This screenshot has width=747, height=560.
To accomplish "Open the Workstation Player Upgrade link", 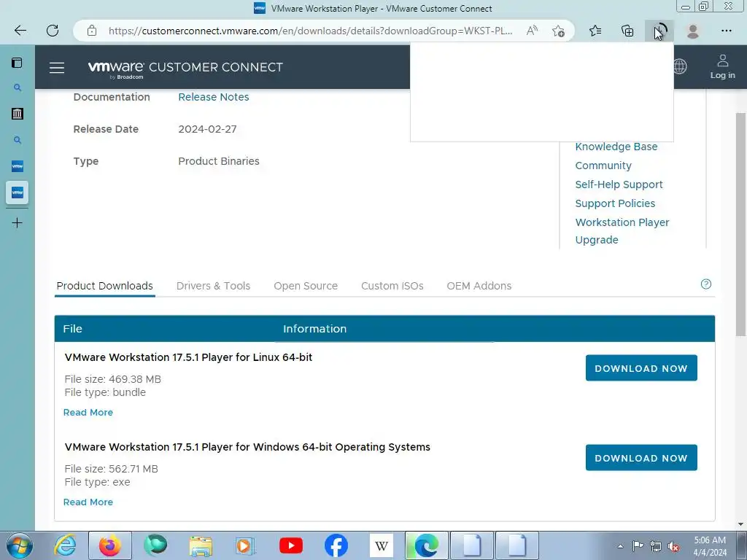I will click(622, 231).
